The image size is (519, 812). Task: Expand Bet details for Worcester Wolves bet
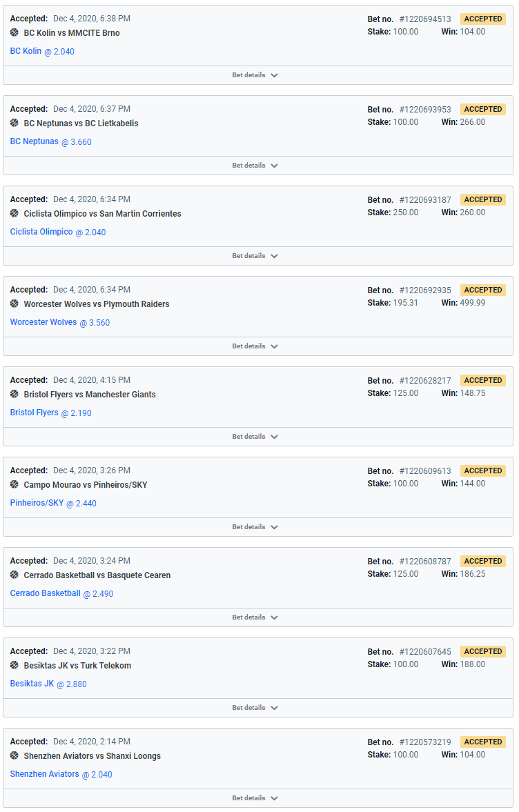(255, 346)
